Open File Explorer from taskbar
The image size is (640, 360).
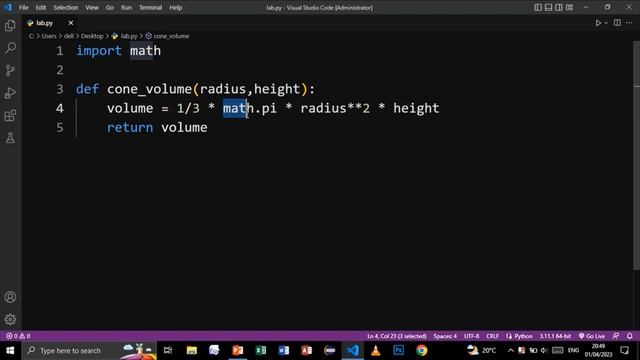point(191,351)
